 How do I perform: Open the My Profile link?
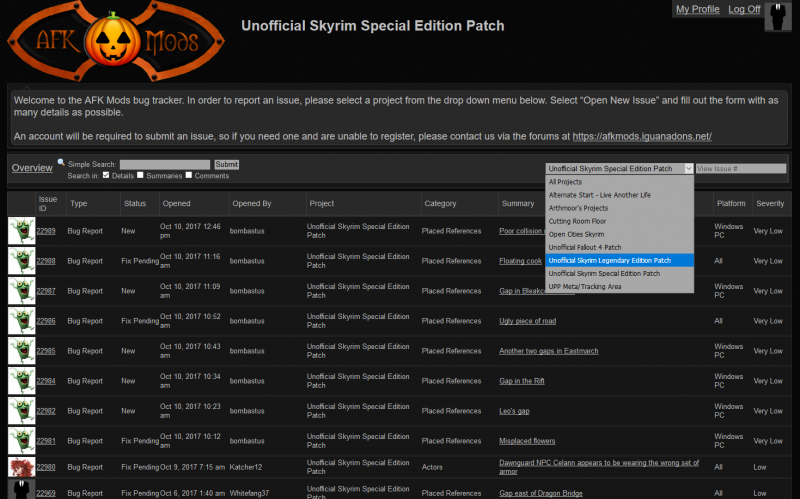697,9
